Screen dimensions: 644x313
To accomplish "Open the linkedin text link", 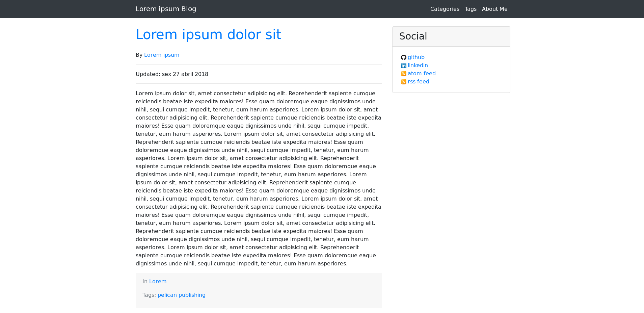I will (x=418, y=66).
